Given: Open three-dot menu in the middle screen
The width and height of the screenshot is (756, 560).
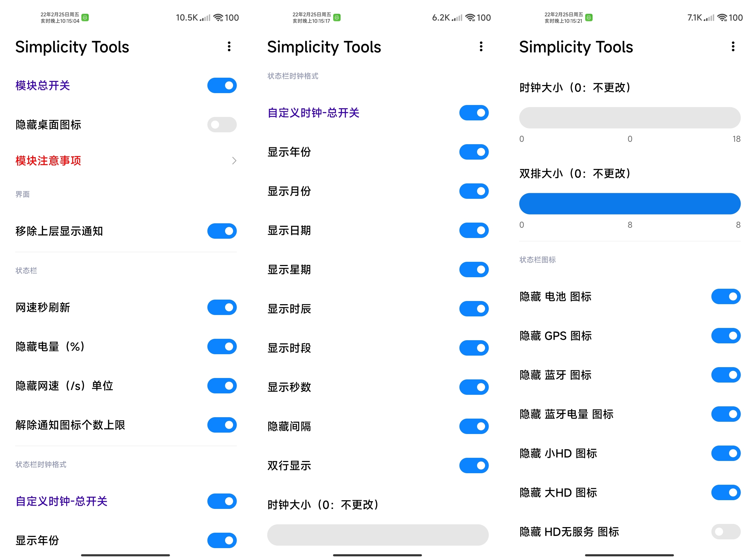Looking at the screenshot, I should click(481, 47).
